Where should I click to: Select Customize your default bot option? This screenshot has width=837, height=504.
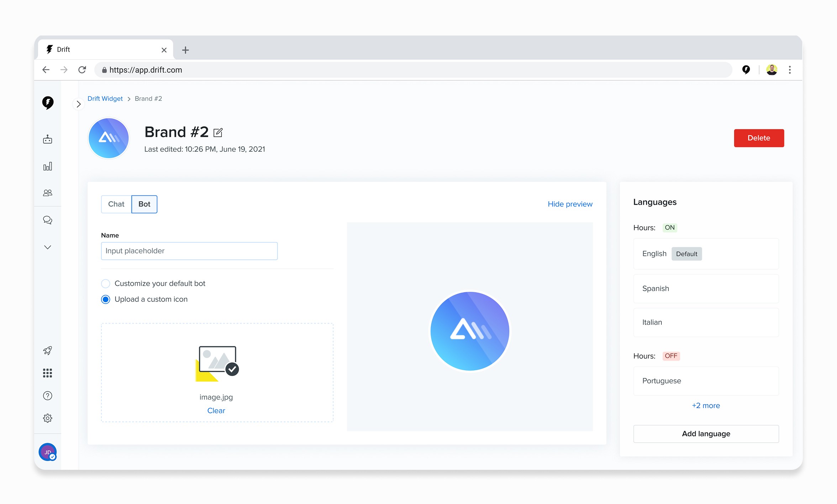click(106, 284)
